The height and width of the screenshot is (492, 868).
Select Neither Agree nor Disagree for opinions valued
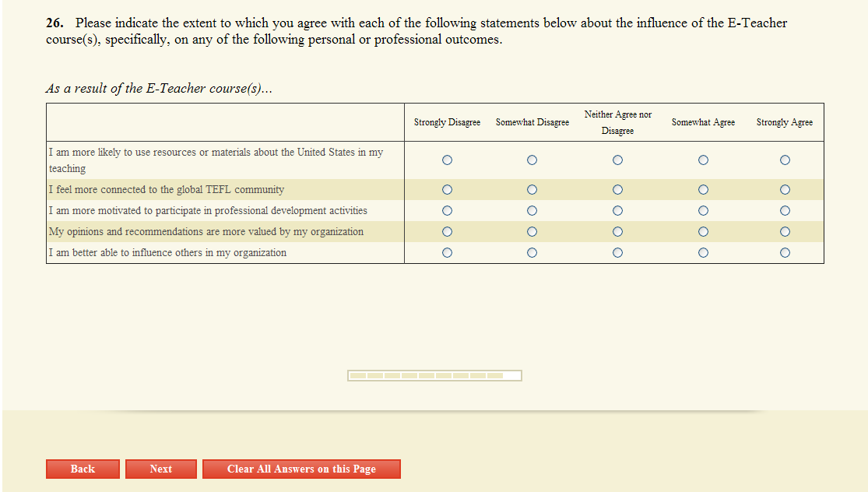617,231
